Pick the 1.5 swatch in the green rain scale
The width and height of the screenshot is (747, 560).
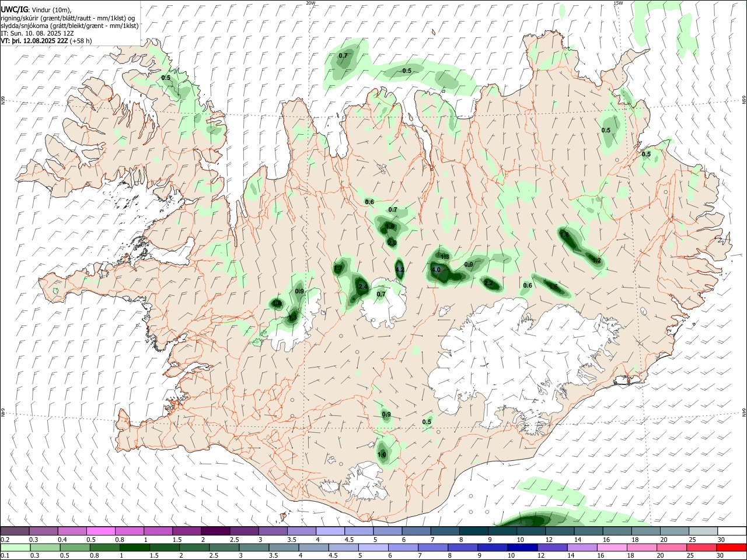click(x=164, y=547)
